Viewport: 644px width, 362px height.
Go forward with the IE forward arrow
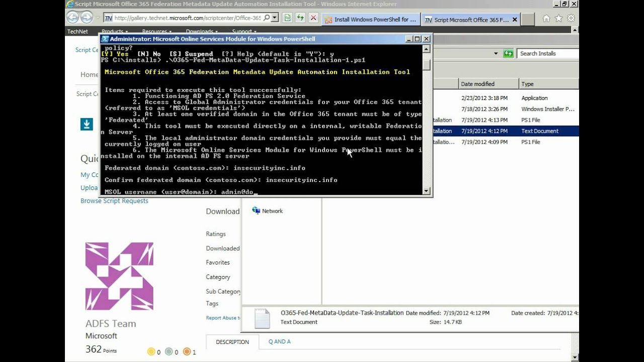point(87,18)
